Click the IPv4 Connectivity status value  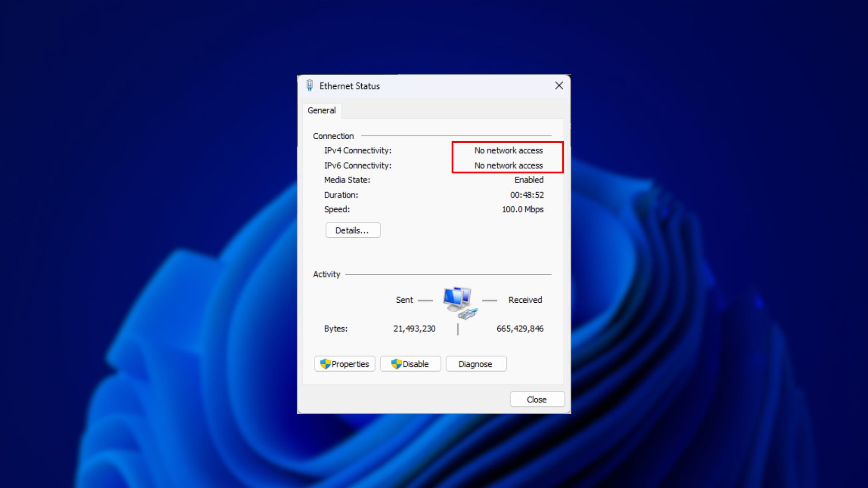508,150
